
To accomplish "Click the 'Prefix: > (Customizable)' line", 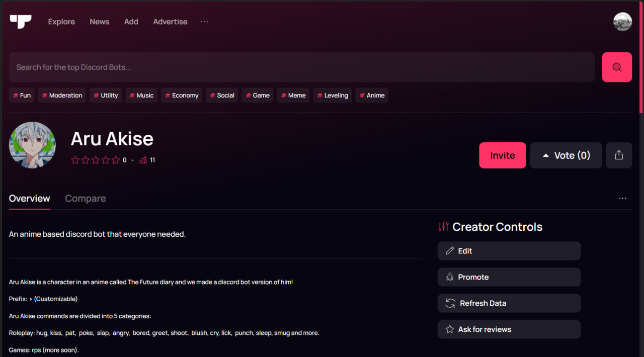I will 43,299.
